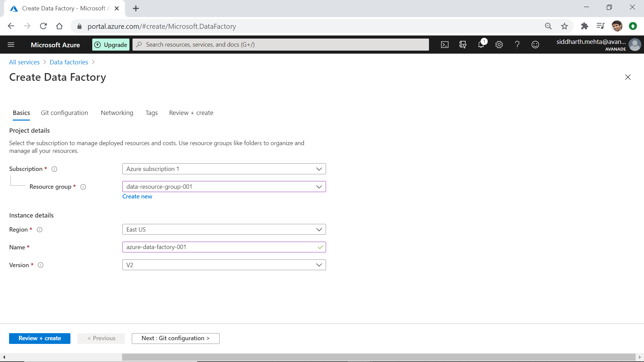This screenshot has width=644, height=362.
Task: Open the help question mark menu
Action: pyautogui.click(x=517, y=45)
